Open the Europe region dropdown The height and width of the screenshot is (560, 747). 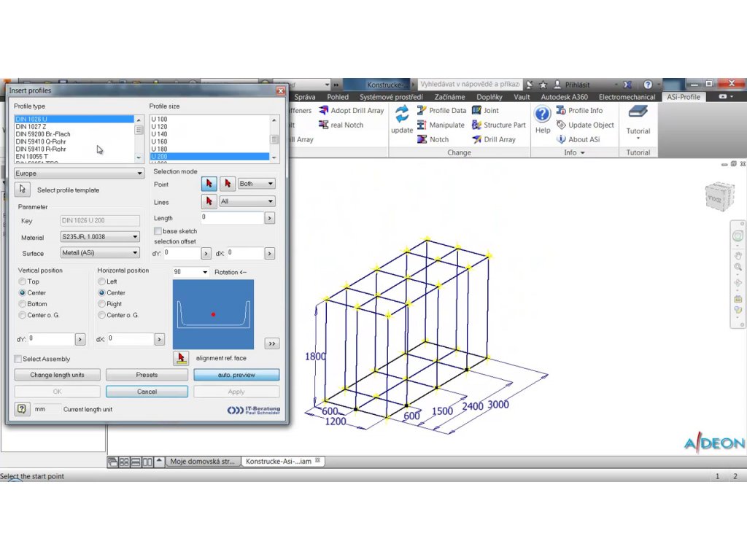pyautogui.click(x=79, y=174)
